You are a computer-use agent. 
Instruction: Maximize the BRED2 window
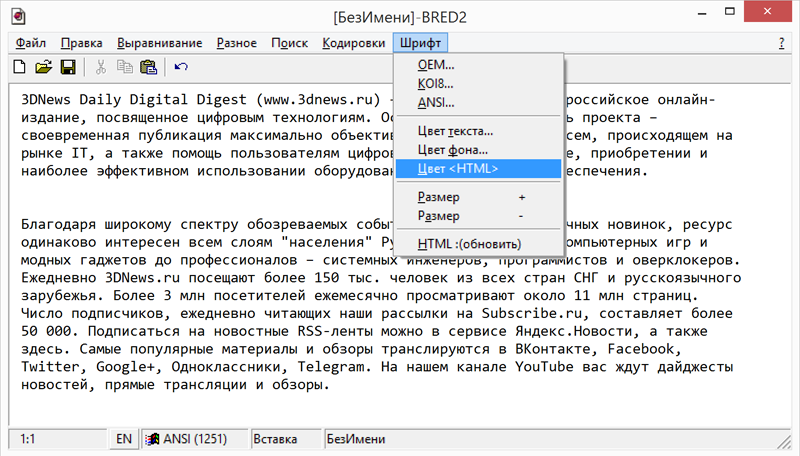tap(730, 11)
